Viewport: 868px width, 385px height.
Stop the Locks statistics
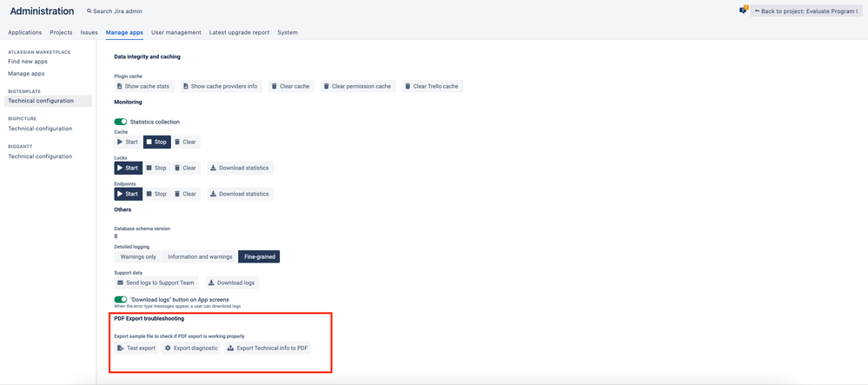(156, 168)
